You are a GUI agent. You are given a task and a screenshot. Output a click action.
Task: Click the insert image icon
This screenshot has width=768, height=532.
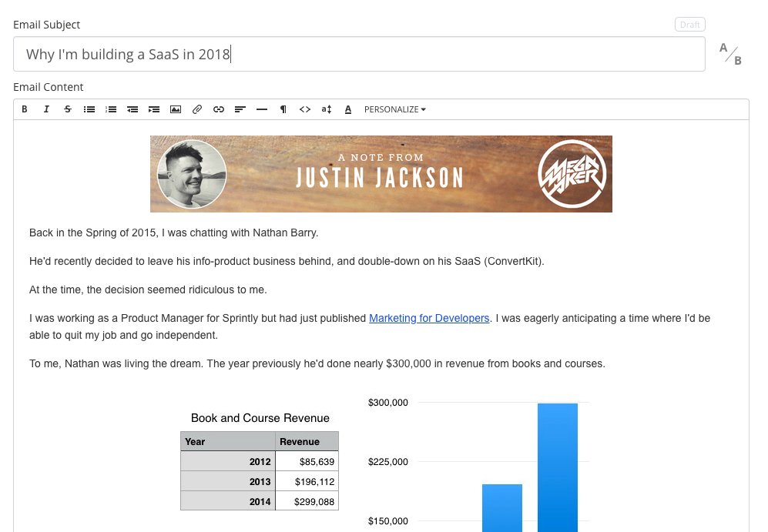click(176, 109)
